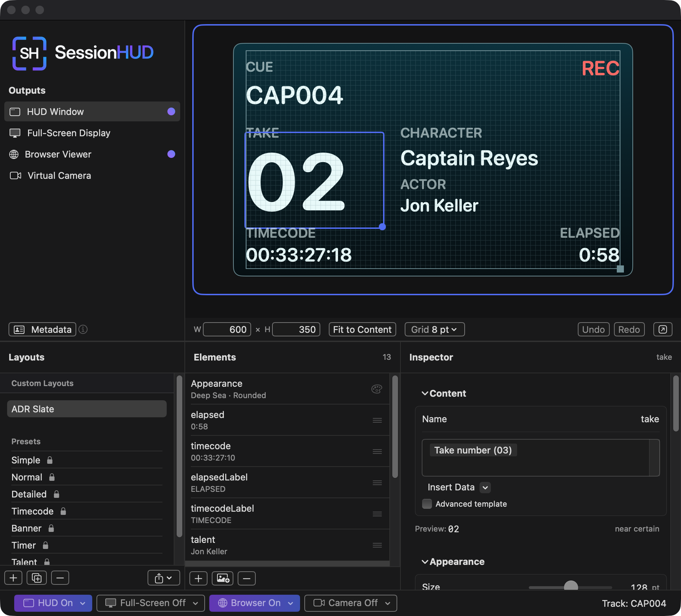Viewport: 681px width, 616px height.
Task: Grab the drag handle for timecode element
Action: [x=377, y=451]
